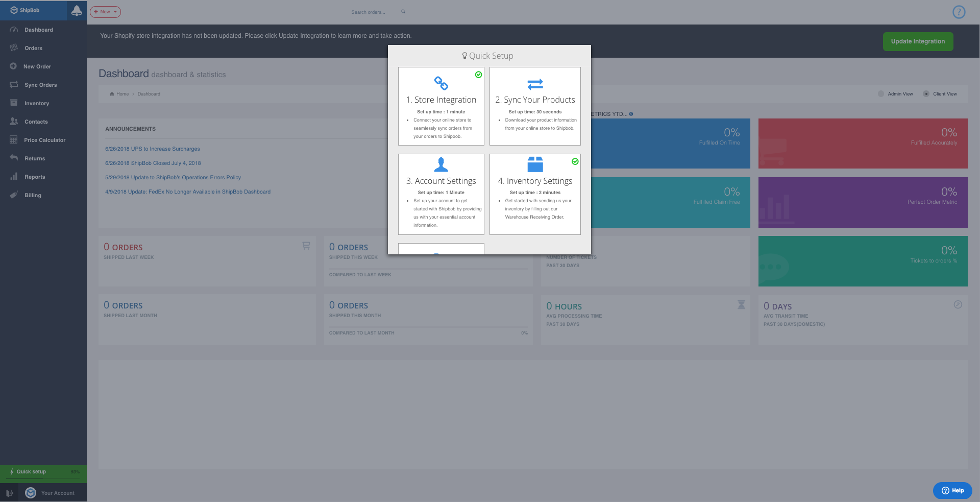Open the help question mark icon
The height and width of the screenshot is (502, 980).
(959, 12)
